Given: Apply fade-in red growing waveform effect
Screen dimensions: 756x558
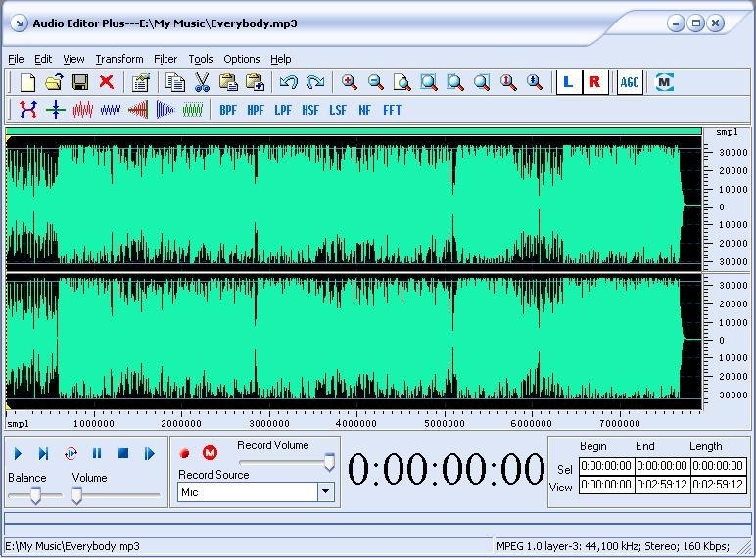Looking at the screenshot, I should click(x=138, y=110).
